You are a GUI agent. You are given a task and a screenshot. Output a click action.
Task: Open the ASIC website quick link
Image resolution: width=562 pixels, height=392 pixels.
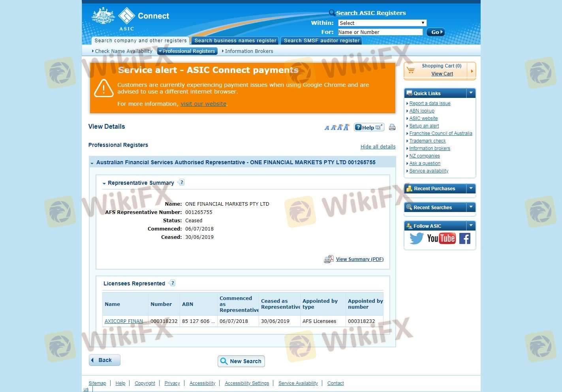[423, 118]
